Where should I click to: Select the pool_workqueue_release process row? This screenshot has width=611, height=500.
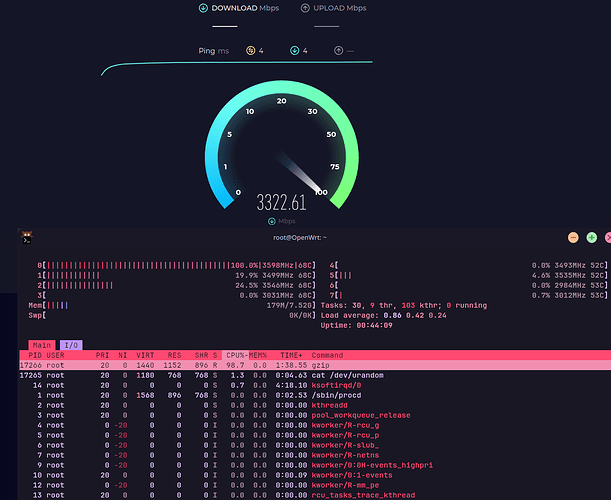point(315,415)
